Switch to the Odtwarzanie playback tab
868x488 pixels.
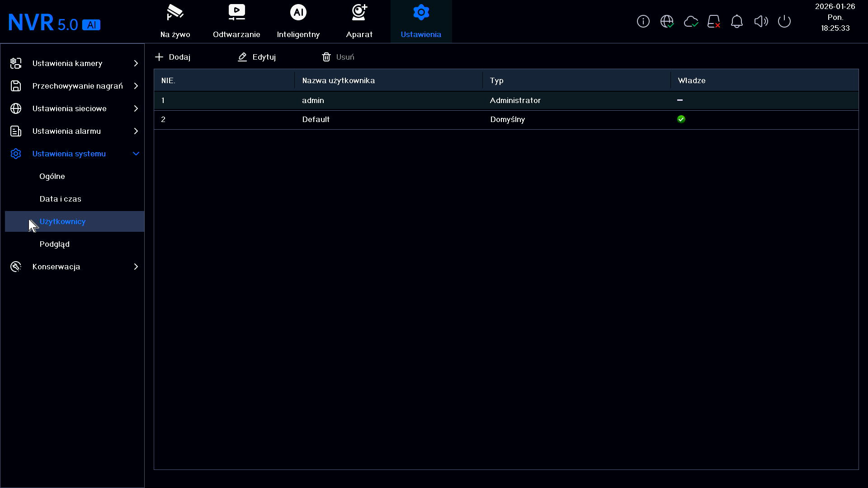(x=236, y=22)
